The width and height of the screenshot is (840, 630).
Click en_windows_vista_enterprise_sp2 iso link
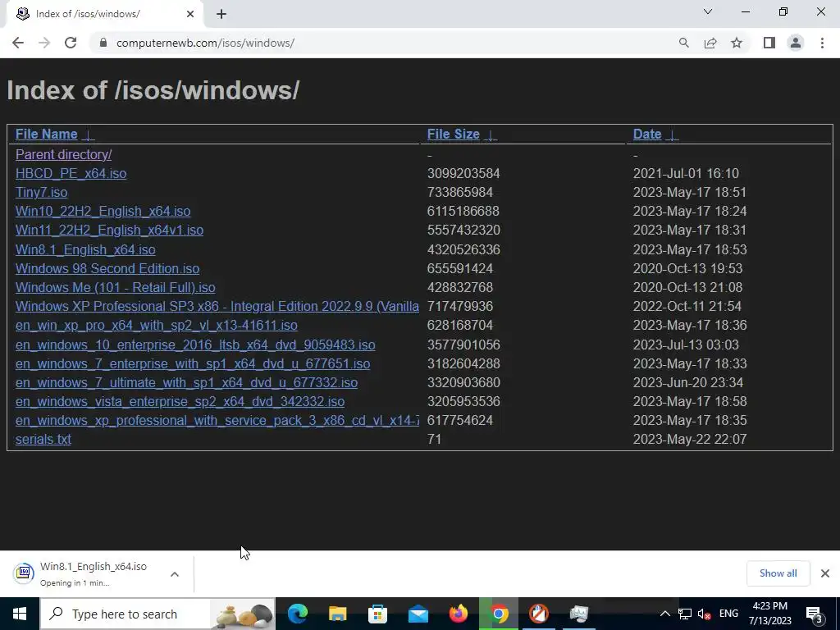180,401
